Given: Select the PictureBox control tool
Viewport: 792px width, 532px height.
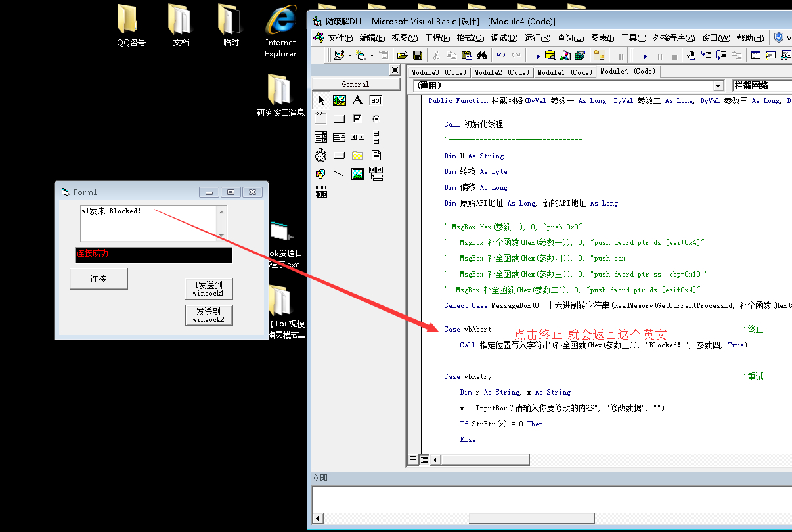Looking at the screenshot, I should click(x=339, y=100).
